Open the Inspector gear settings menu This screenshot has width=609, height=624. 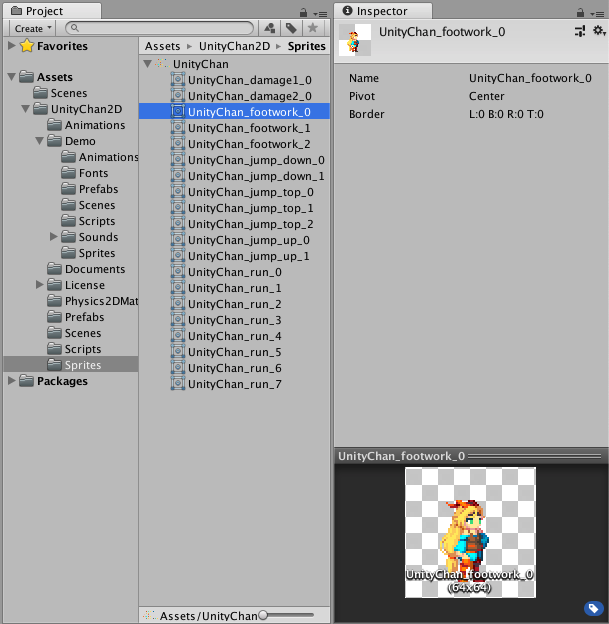pyautogui.click(x=598, y=32)
